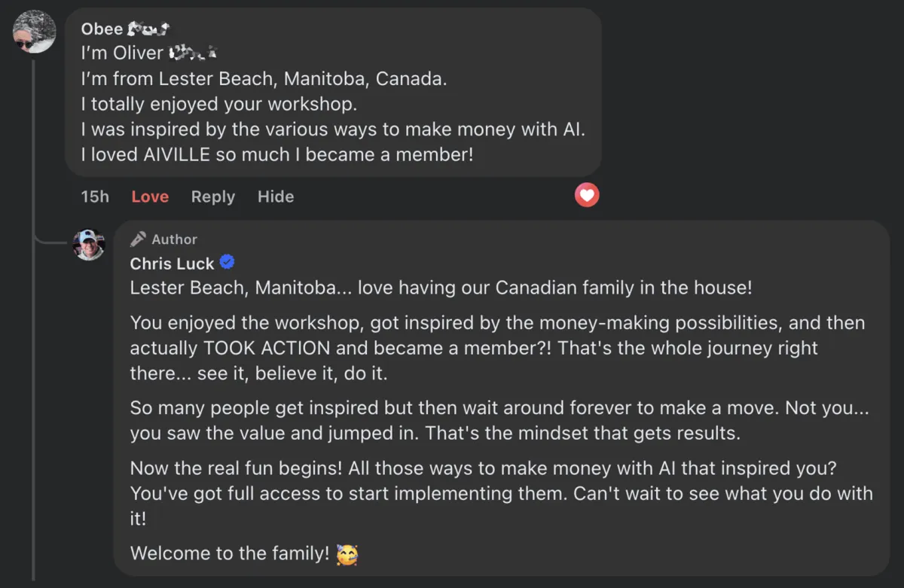The height and width of the screenshot is (588, 904).
Task: Open Chris Luck's profile picture
Action: 88,245
